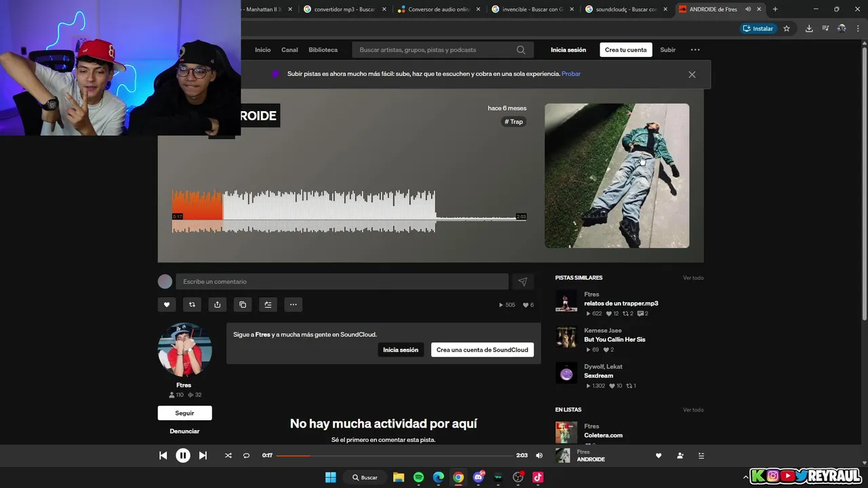This screenshot has width=868, height=488.
Task: Open the three-dots menu in SoundCloud navbar
Action: point(695,49)
